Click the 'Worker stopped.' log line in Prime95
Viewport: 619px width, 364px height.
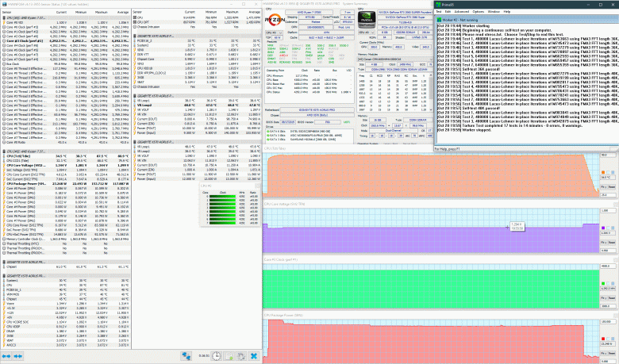point(464,130)
